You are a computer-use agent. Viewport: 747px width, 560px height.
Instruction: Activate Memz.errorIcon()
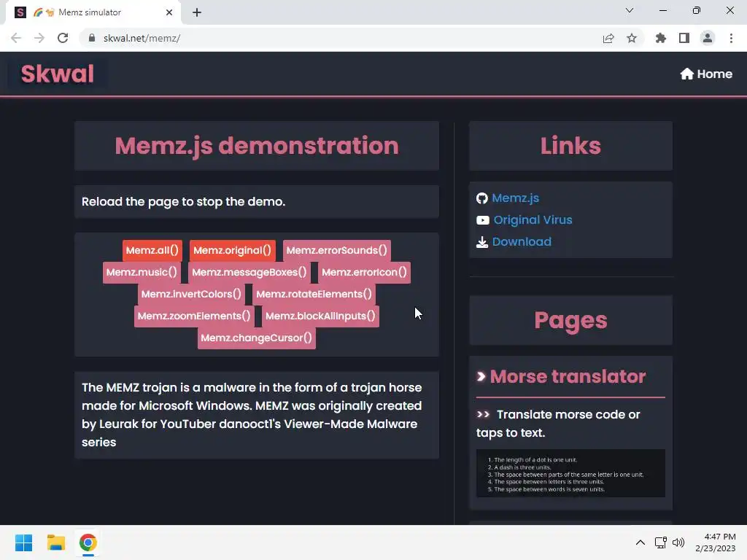(x=364, y=273)
